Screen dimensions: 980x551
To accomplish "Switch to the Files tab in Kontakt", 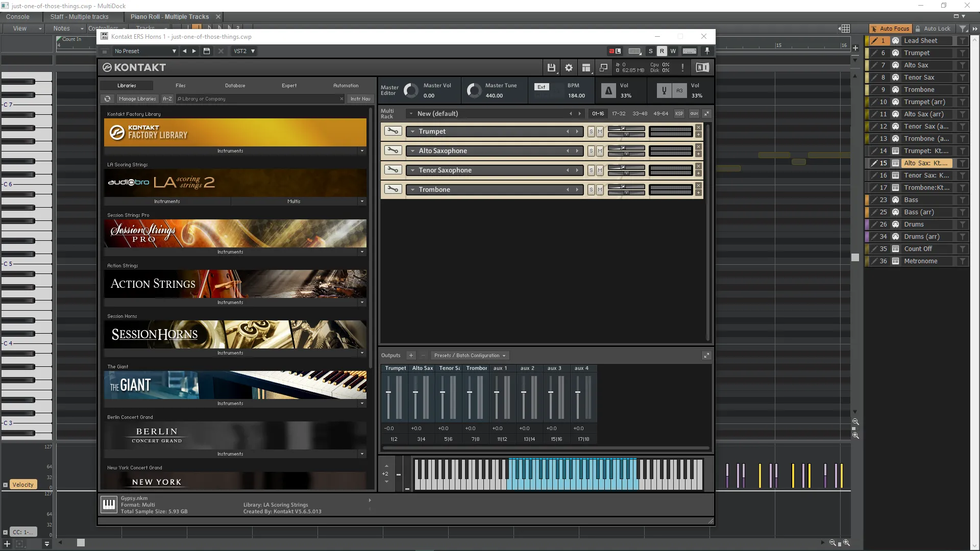I will 180,85.
